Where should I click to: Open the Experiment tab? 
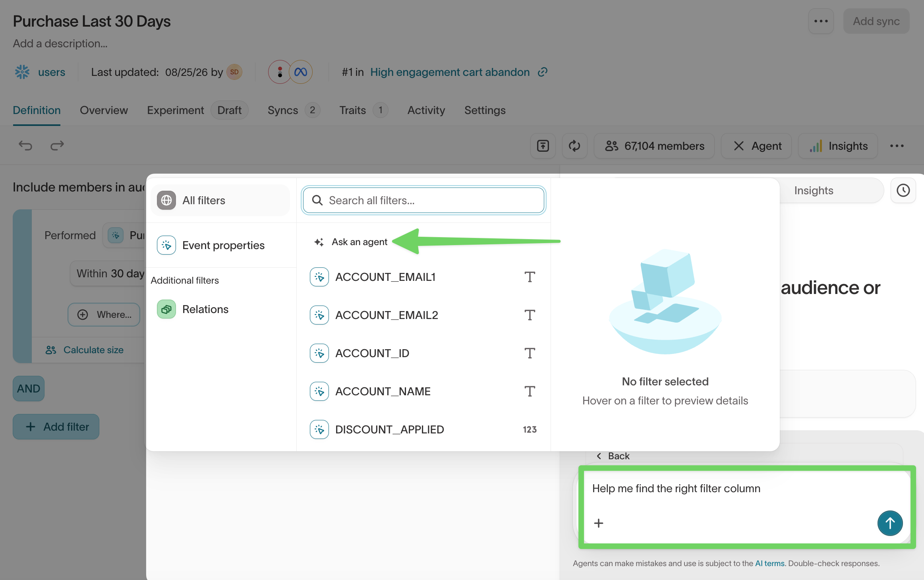point(197,110)
